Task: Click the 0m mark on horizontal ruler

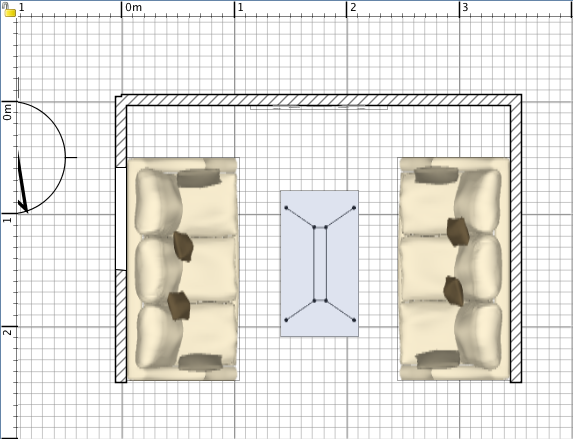Action: (133, 7)
